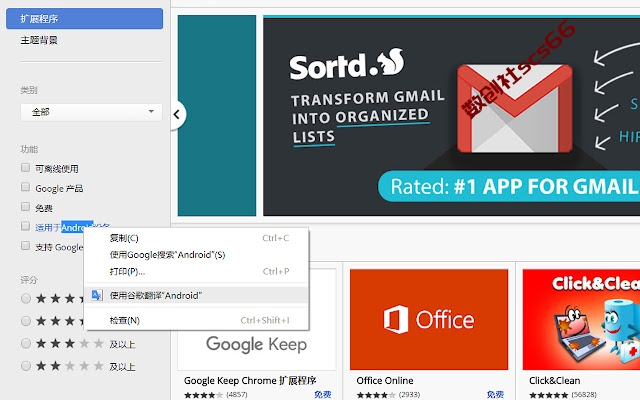Go to previous carousel banner arrow

click(x=178, y=115)
